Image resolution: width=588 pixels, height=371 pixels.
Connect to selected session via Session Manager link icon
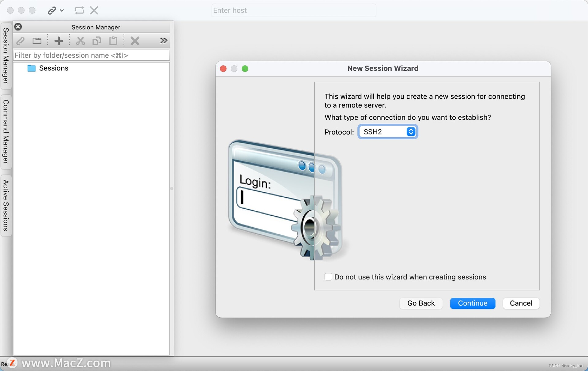pos(20,41)
